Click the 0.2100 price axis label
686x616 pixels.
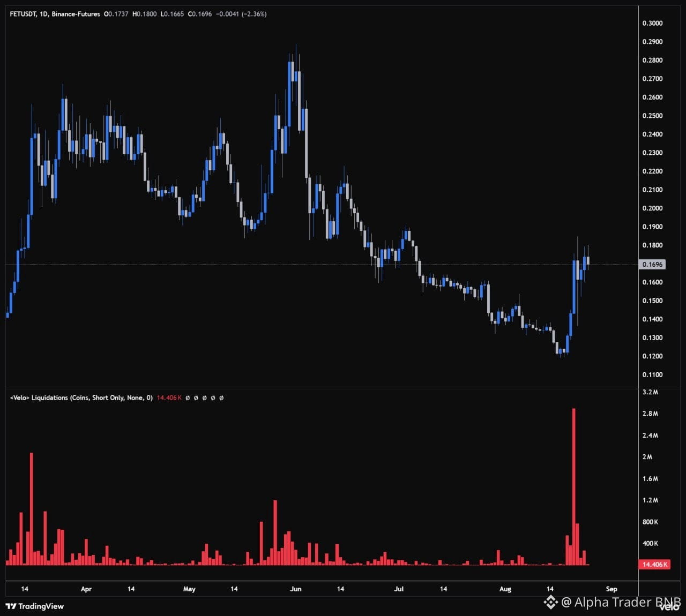(652, 190)
